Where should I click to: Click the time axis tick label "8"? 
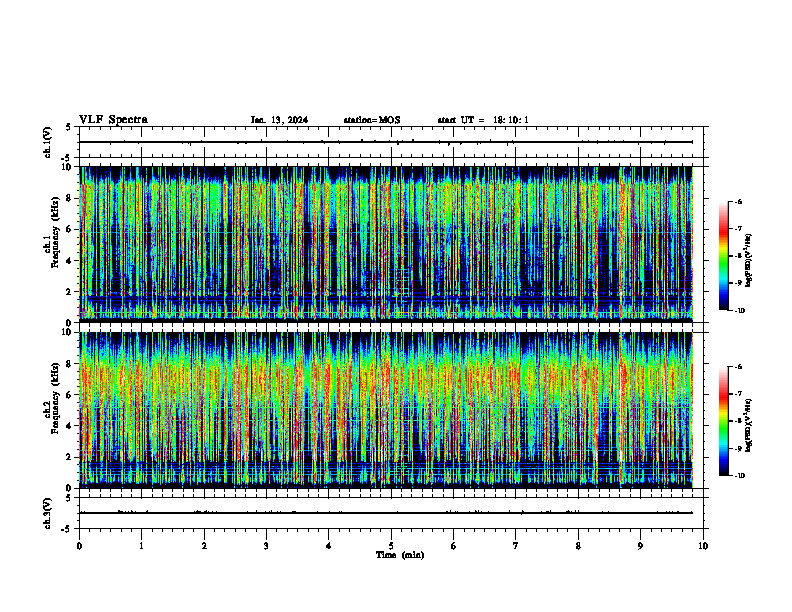[x=578, y=546]
